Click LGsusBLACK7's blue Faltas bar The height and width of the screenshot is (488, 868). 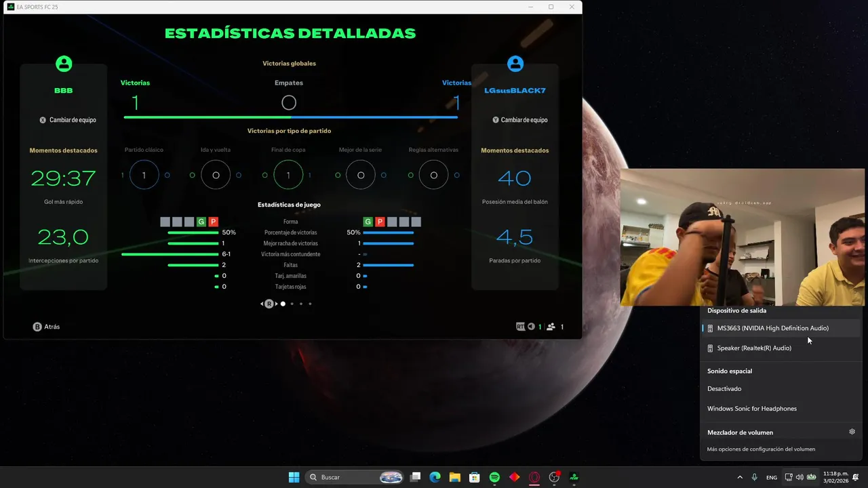pyautogui.click(x=389, y=265)
